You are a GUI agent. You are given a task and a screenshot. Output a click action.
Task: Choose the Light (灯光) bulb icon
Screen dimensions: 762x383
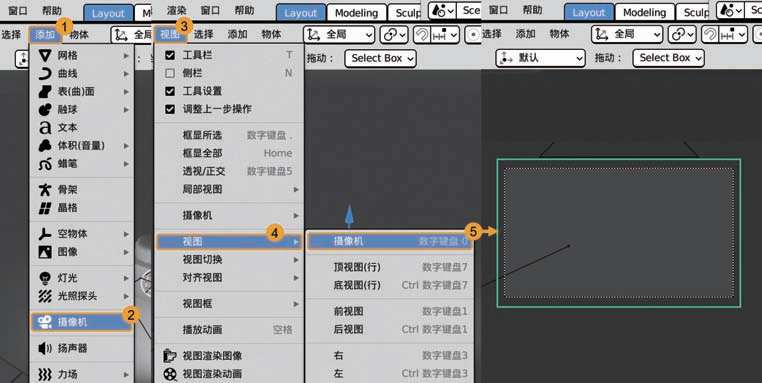point(45,278)
